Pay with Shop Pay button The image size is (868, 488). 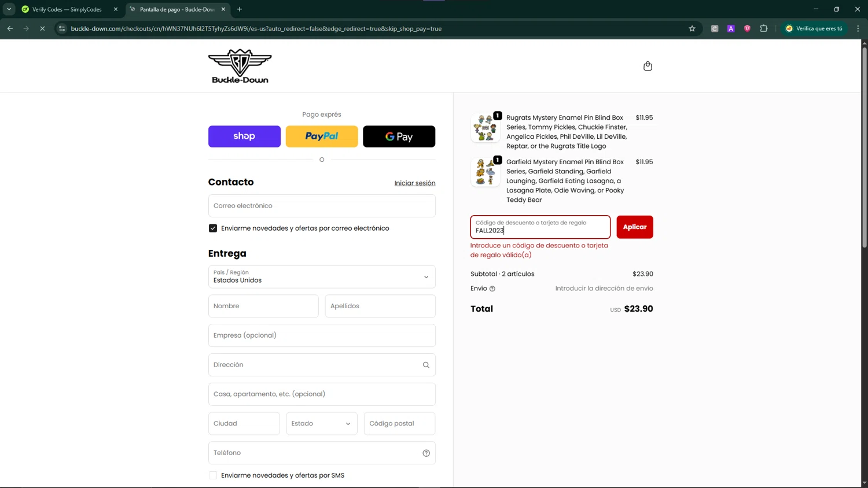(x=244, y=136)
